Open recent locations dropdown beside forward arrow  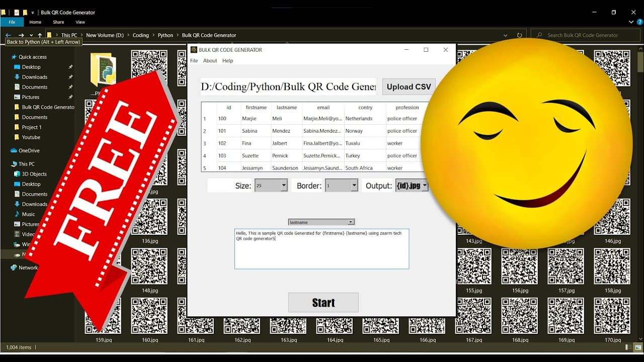pyautogui.click(x=31, y=35)
